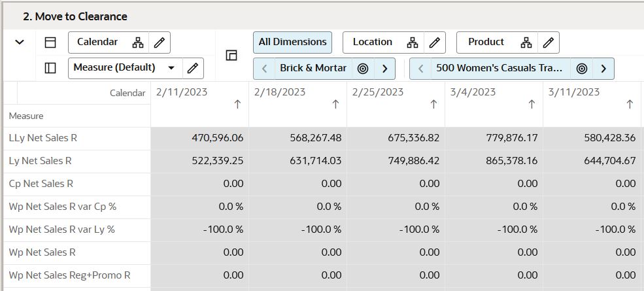The height and width of the screenshot is (291, 644).
Task: Click the up arrow under the 3/4/2023 column
Action: click(532, 105)
